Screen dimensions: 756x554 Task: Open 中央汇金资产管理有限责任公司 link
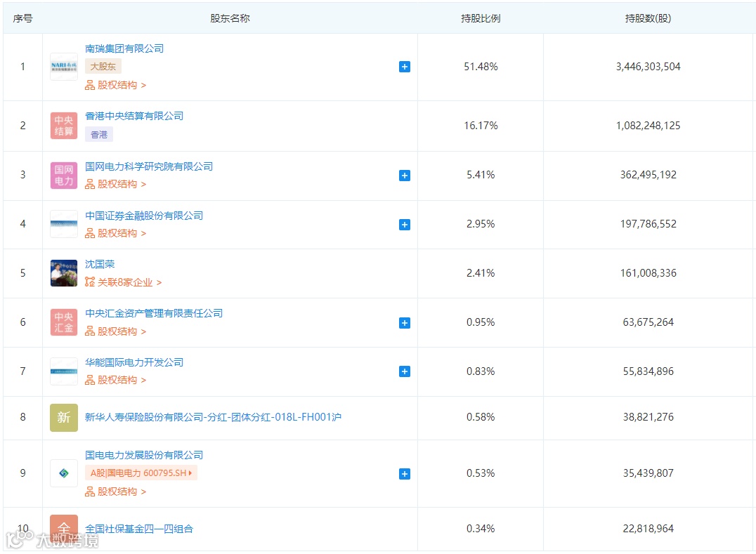pyautogui.click(x=154, y=314)
